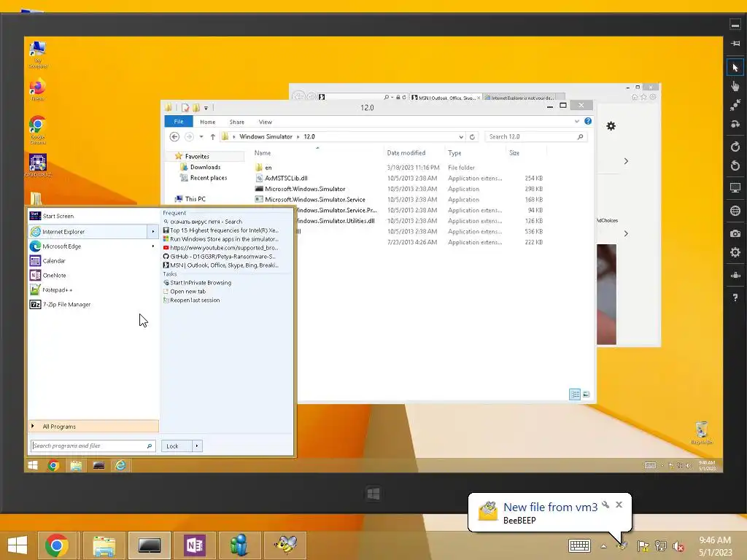Refresh the 12.0 folder
747x560 pixels.
[x=472, y=136]
